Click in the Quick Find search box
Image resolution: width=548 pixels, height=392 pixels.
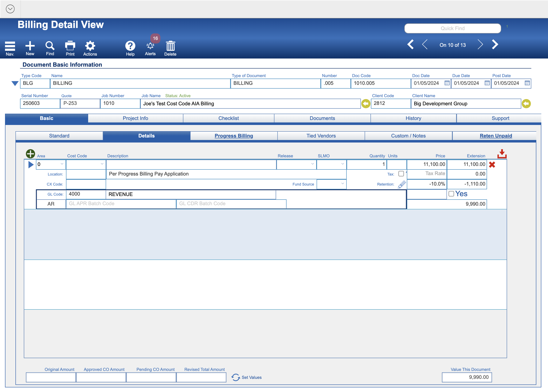point(453,28)
